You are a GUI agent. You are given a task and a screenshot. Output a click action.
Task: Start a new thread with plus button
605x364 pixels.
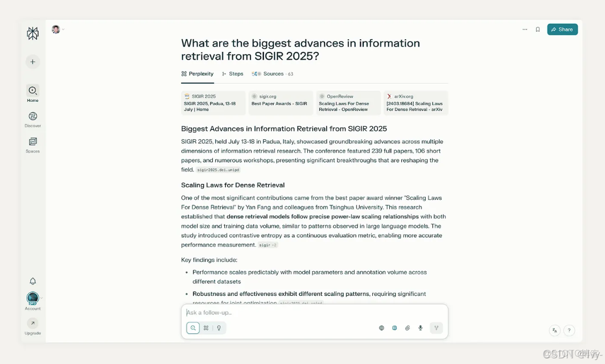click(33, 61)
